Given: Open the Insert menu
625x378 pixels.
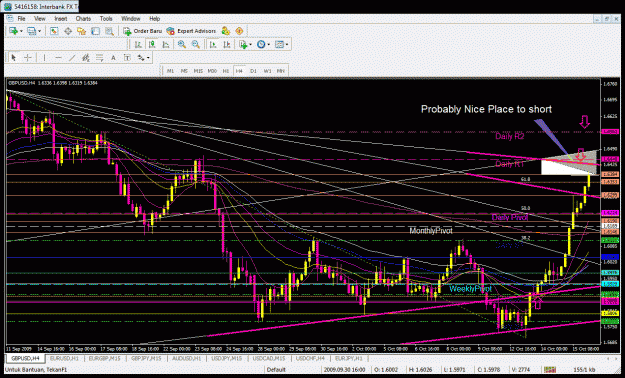Looking at the screenshot, I should [x=61, y=19].
